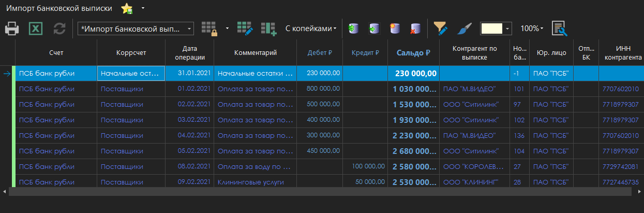Viewport: 644px width, 213px height.
Task: Click the 'Дата операции' column header
Action: [x=189, y=53]
